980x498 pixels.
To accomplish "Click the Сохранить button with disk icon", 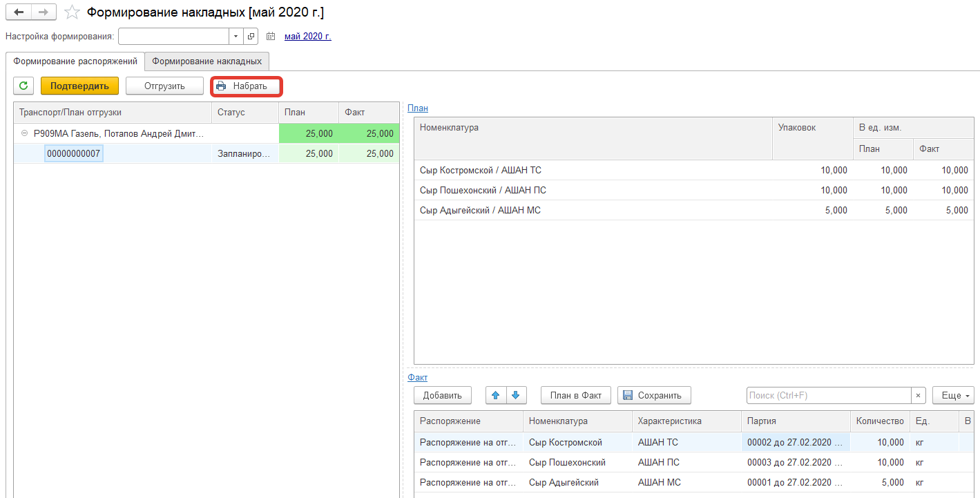I will [x=653, y=396].
